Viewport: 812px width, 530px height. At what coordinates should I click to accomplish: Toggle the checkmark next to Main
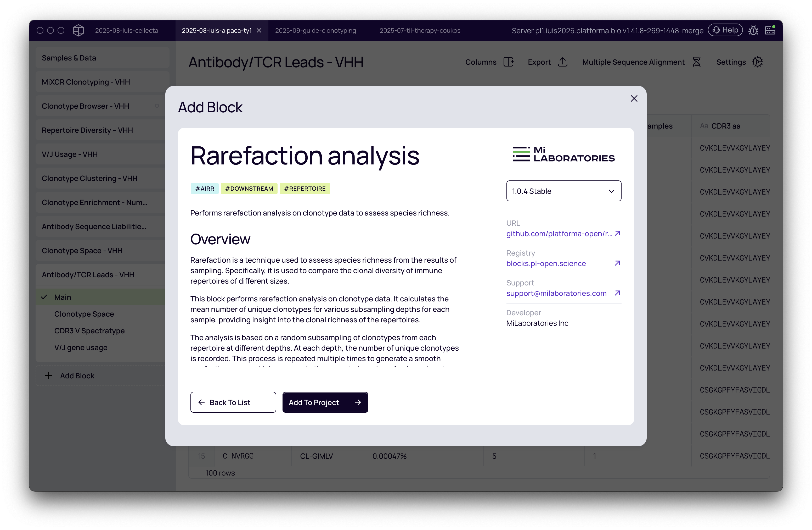(44, 297)
